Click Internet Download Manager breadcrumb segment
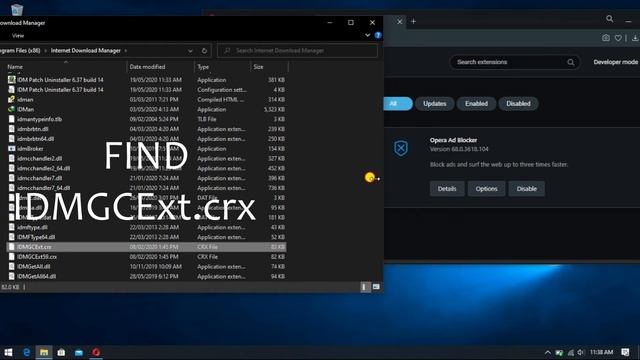 coord(86,51)
